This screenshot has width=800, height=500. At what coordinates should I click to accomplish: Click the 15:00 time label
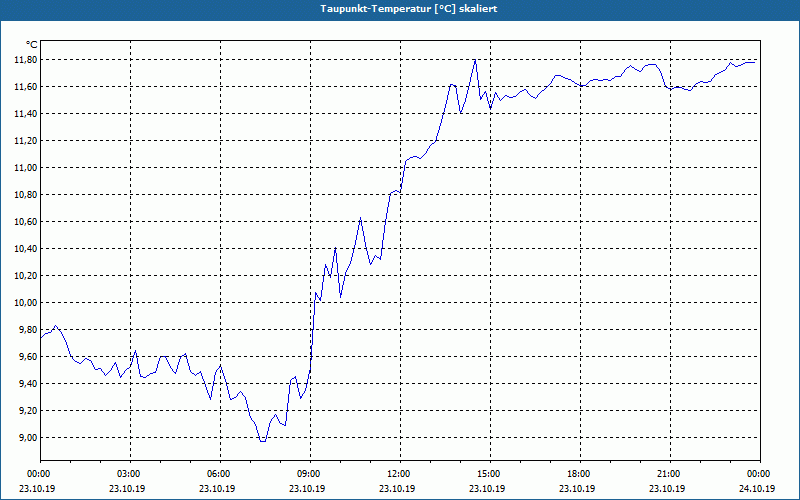pos(490,474)
